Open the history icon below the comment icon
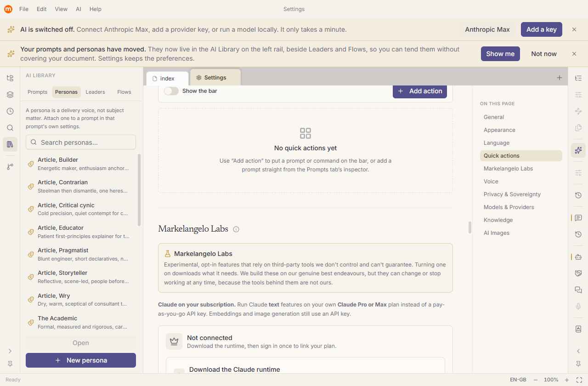 point(578,234)
